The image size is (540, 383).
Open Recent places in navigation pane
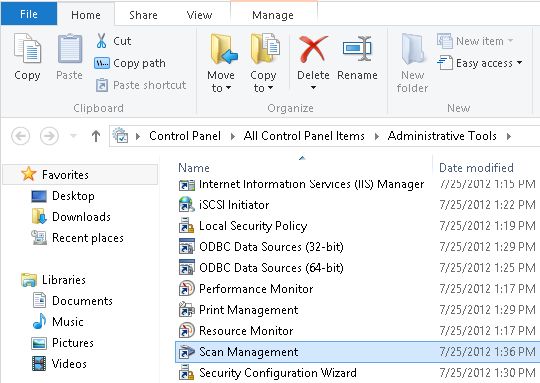tap(88, 238)
